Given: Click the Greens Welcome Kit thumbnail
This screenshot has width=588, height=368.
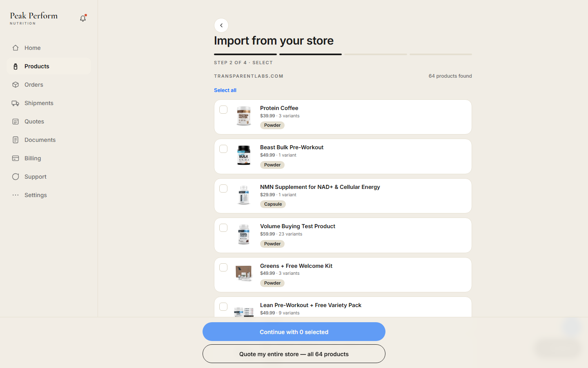Looking at the screenshot, I should [244, 274].
